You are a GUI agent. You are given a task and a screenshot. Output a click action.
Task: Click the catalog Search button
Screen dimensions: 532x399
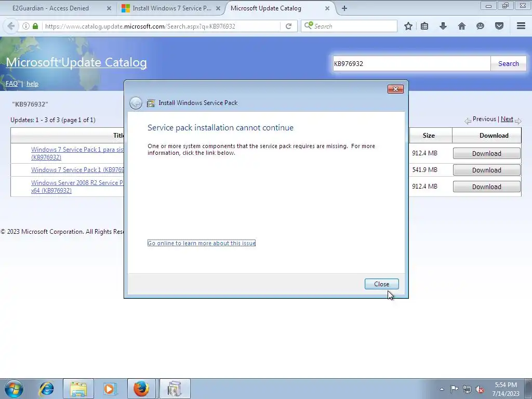point(508,63)
